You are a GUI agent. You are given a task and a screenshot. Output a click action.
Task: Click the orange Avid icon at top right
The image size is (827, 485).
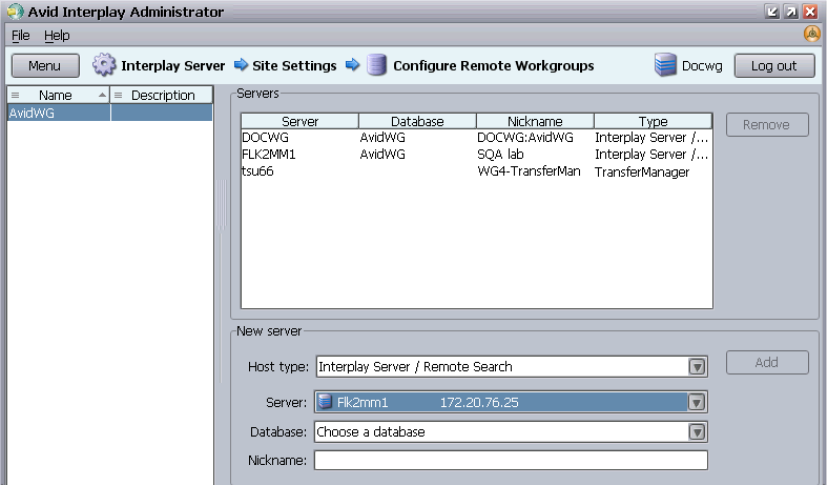coord(814,34)
